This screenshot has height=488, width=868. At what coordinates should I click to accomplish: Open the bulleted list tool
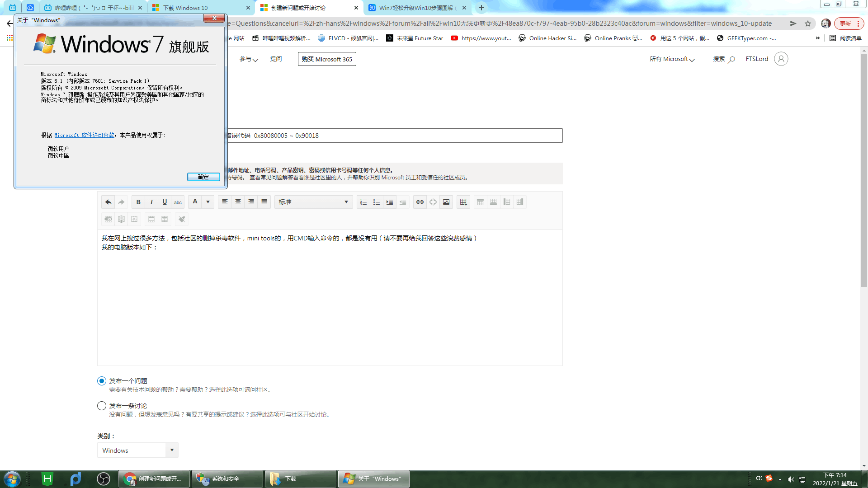pyautogui.click(x=377, y=202)
